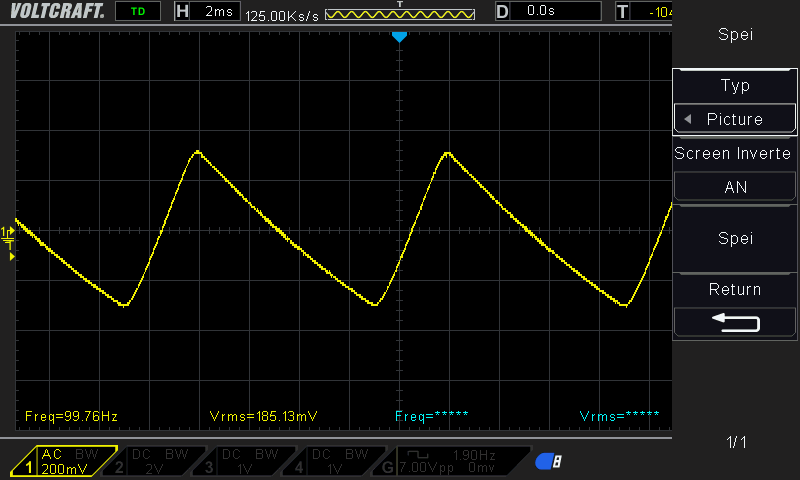Click the T trigger level indicator

(x=644, y=11)
